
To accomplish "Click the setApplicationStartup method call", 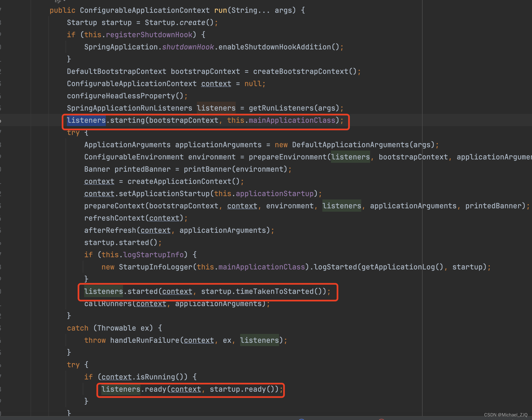I will tap(164, 194).
